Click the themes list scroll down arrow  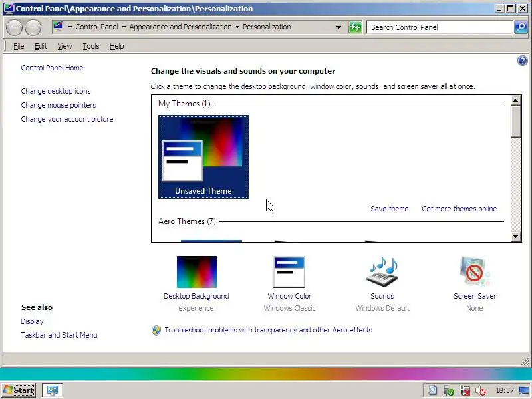pyautogui.click(x=516, y=237)
